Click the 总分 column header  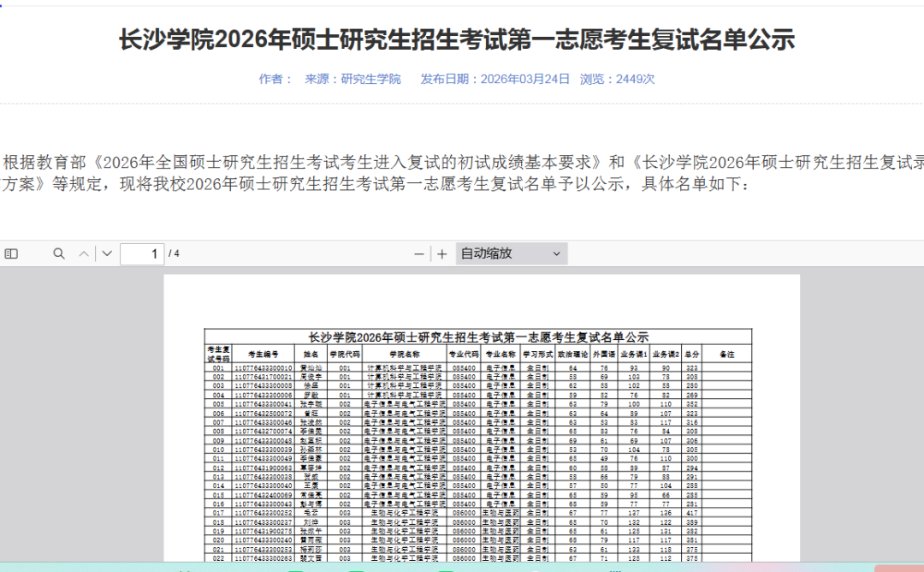691,354
